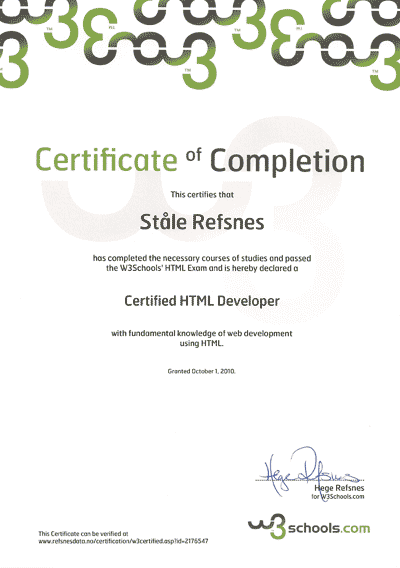Viewport: 400px width, 568px height.
Task: Click "with fundamental knowledge of web development"
Action: pos(201,333)
